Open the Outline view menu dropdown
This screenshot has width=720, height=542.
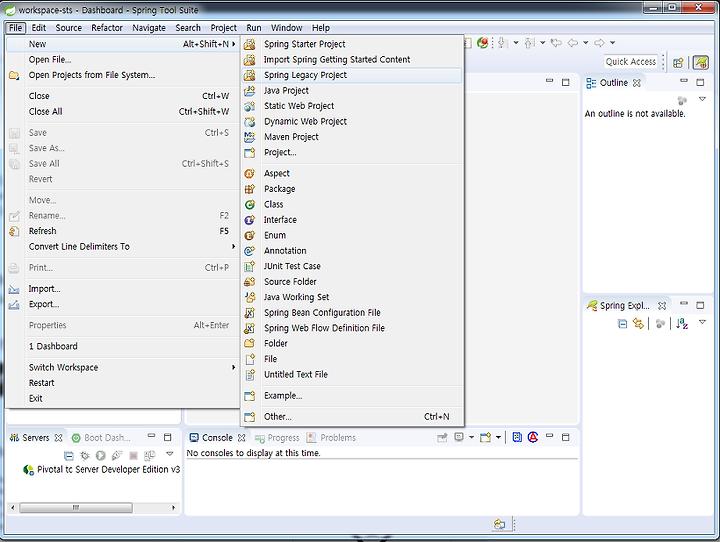pyautogui.click(x=702, y=99)
